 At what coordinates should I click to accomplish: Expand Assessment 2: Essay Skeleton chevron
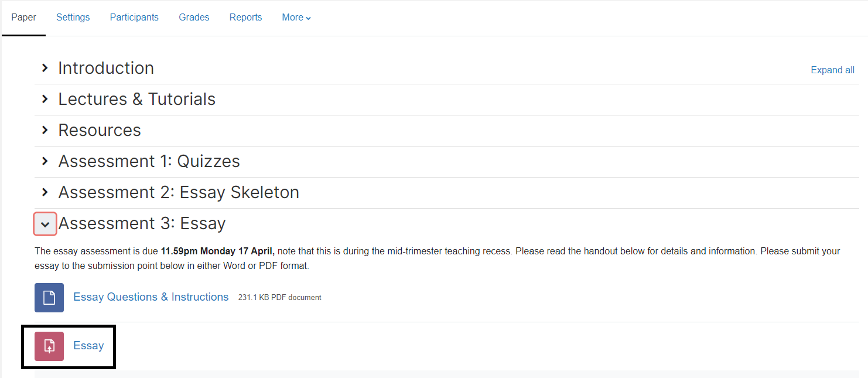pos(45,192)
